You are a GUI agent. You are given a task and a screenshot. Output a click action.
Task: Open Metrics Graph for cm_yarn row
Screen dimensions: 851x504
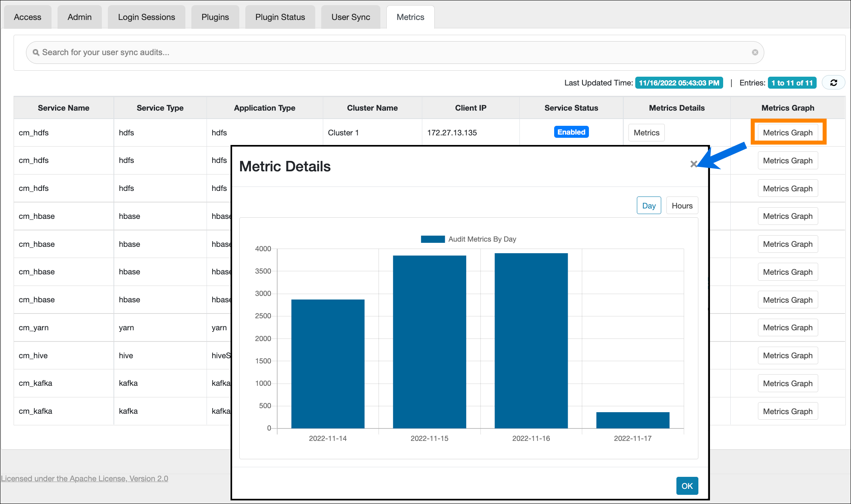pyautogui.click(x=787, y=327)
